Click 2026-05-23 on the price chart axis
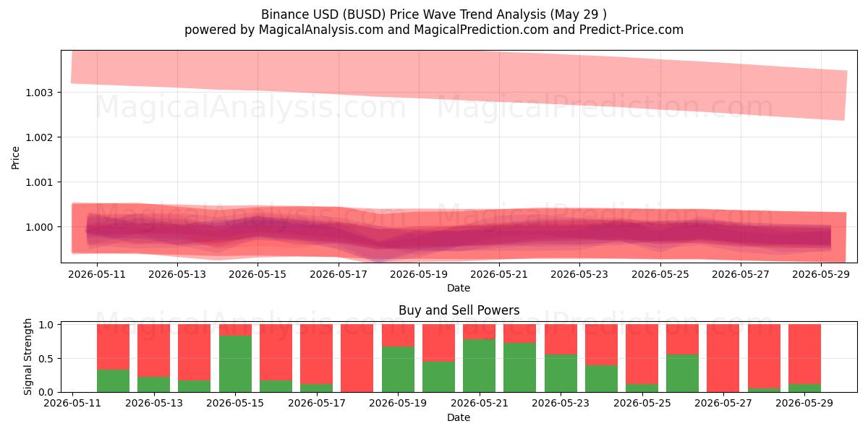The width and height of the screenshot is (868, 434). 579,274
